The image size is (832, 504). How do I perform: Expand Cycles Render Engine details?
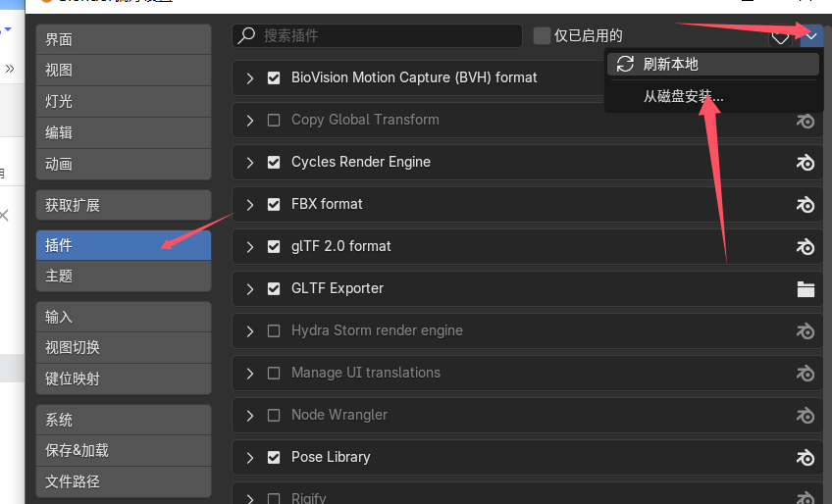pos(250,163)
